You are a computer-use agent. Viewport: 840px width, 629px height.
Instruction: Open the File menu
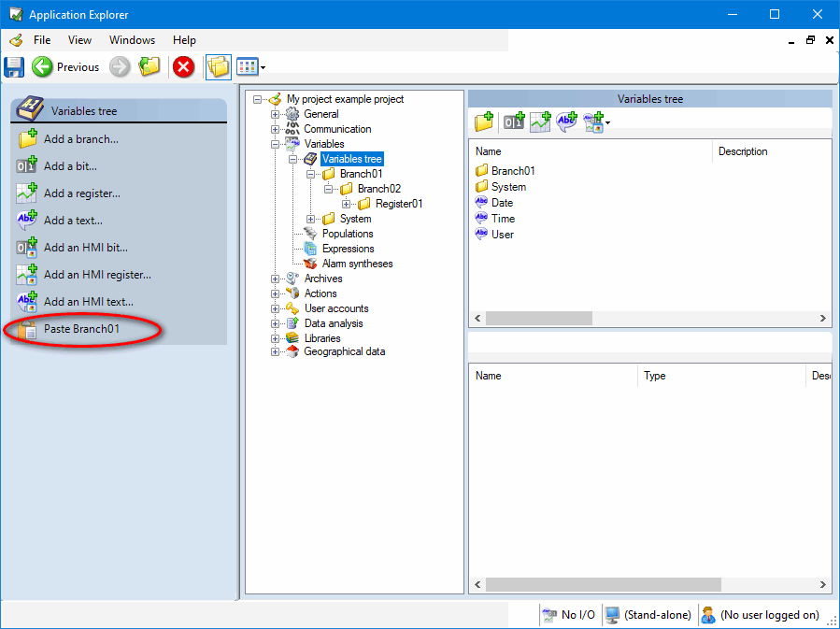click(x=42, y=40)
